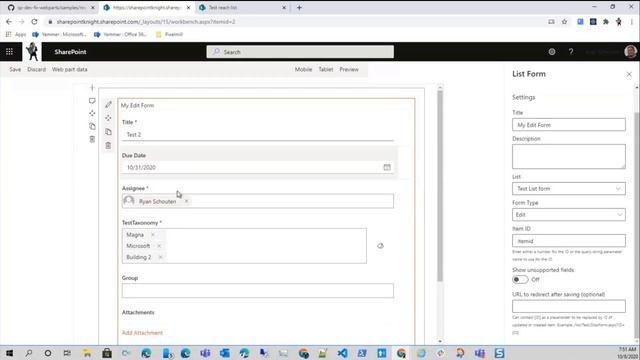Open the Due Date calendar picker icon
The image size is (640, 360).
[387, 167]
